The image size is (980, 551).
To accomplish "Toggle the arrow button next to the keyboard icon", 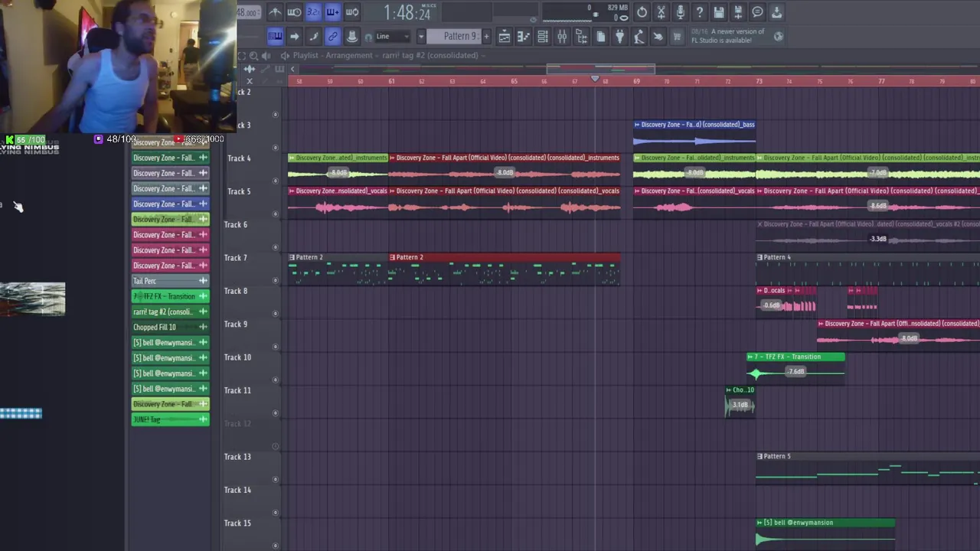I will (x=294, y=37).
